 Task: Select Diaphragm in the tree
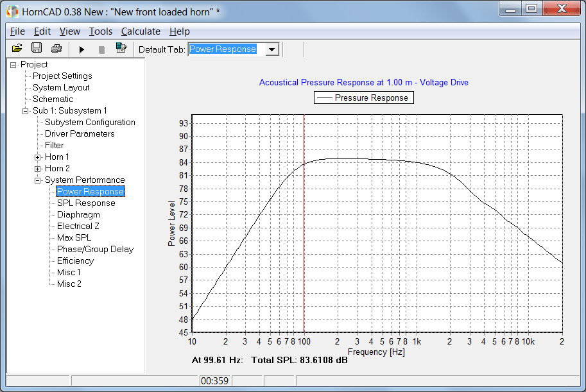(x=78, y=215)
